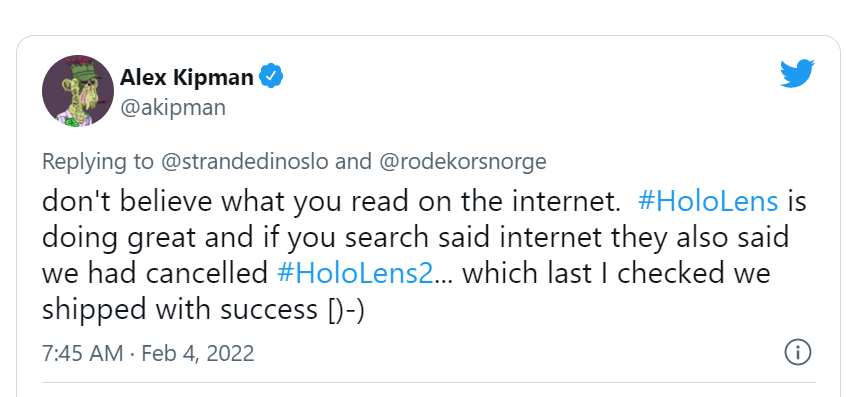The height and width of the screenshot is (397, 846).
Task: Open the tweet info circle icon
Action: [x=797, y=353]
